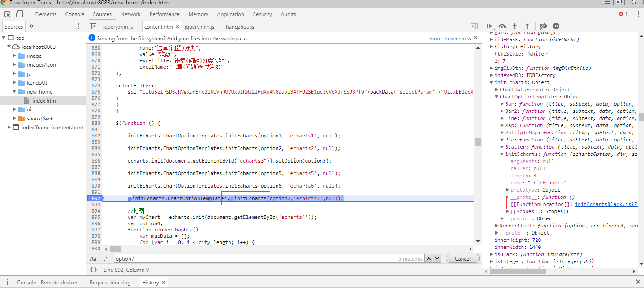Screen dimensions: 644x304
Task: Open the Performance tab
Action: [164, 14]
